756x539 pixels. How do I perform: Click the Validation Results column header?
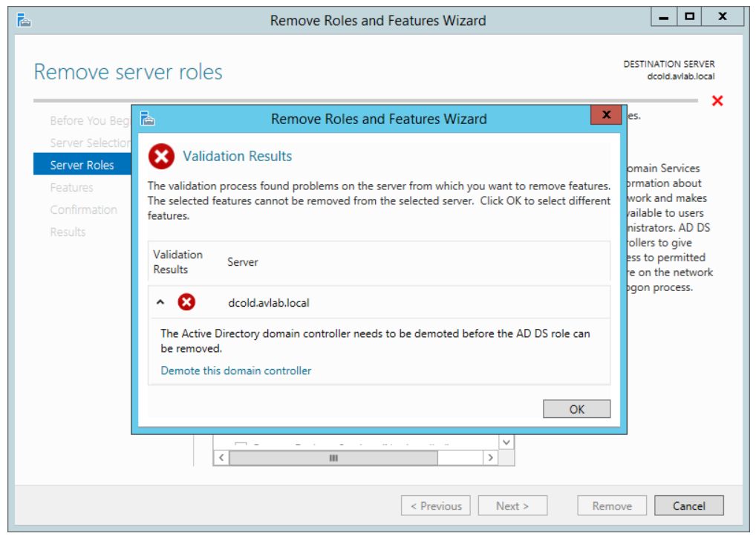pyautogui.click(x=177, y=262)
